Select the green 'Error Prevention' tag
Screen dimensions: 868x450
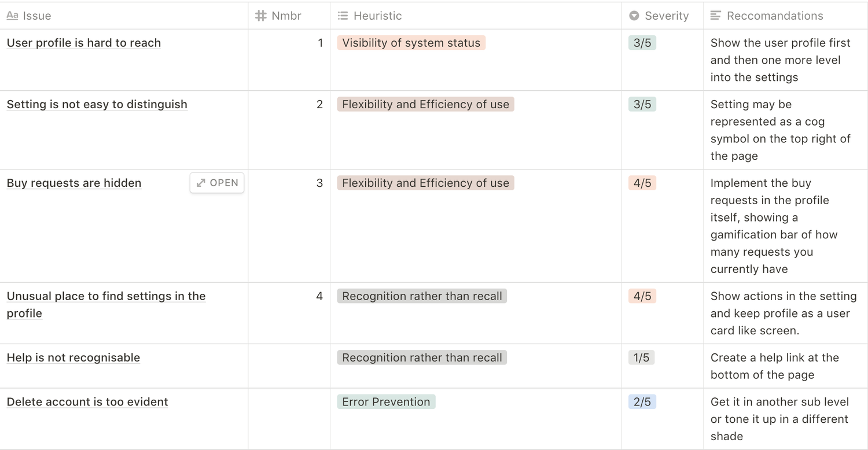pyautogui.click(x=386, y=402)
